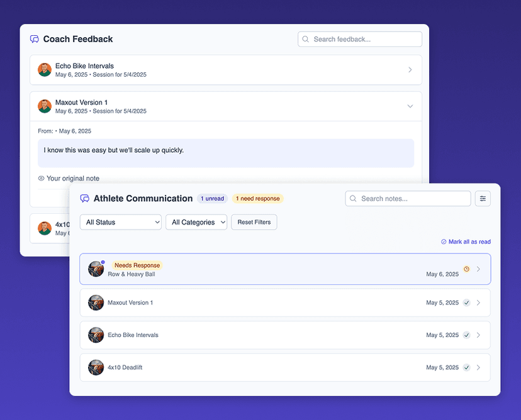Viewport: 521px width, 420px height.
Task: Click the checkmark status icon on Maxout Version 1 note
Action: click(466, 302)
